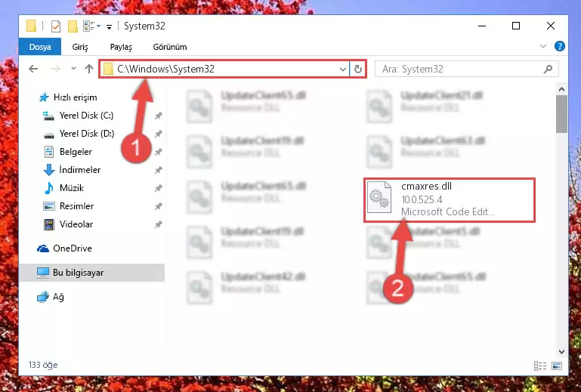581x392 pixels.
Task: Switch to details view icon in status bar
Action: (540, 366)
